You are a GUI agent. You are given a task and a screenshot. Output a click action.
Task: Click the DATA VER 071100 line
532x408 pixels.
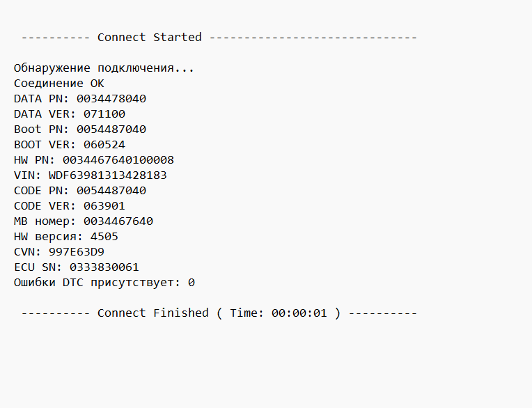(x=70, y=114)
